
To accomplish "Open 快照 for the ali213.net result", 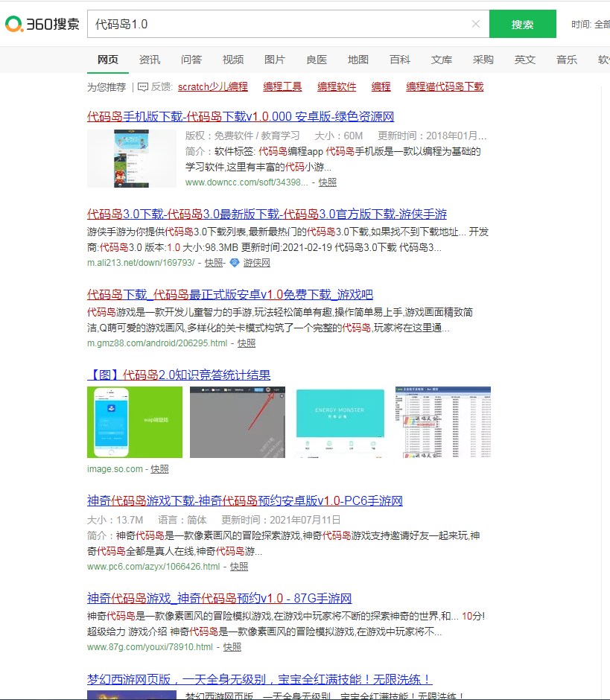I will click(214, 262).
